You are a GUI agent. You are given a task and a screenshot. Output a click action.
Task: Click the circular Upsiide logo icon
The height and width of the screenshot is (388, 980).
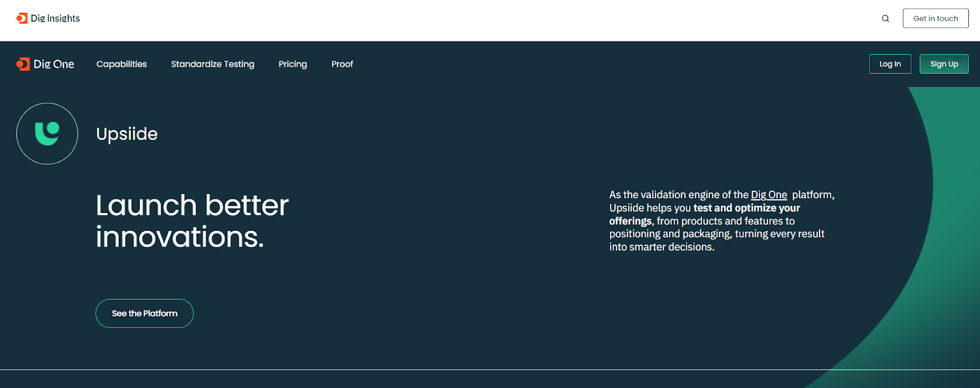click(47, 133)
